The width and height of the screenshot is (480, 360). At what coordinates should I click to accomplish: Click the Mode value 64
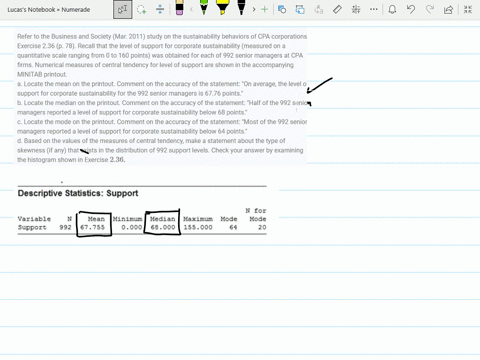[233, 227]
